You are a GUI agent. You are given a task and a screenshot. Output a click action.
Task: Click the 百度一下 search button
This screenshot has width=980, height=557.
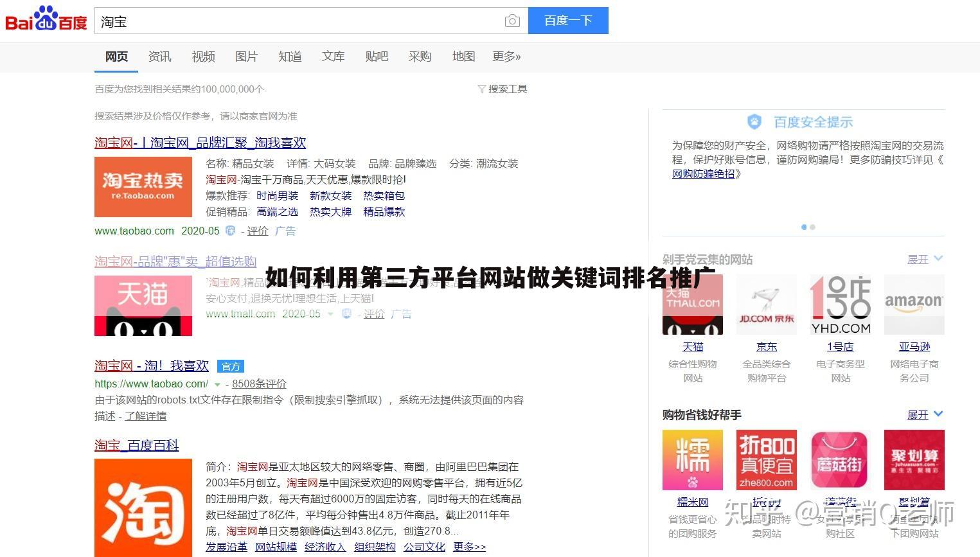[567, 21]
